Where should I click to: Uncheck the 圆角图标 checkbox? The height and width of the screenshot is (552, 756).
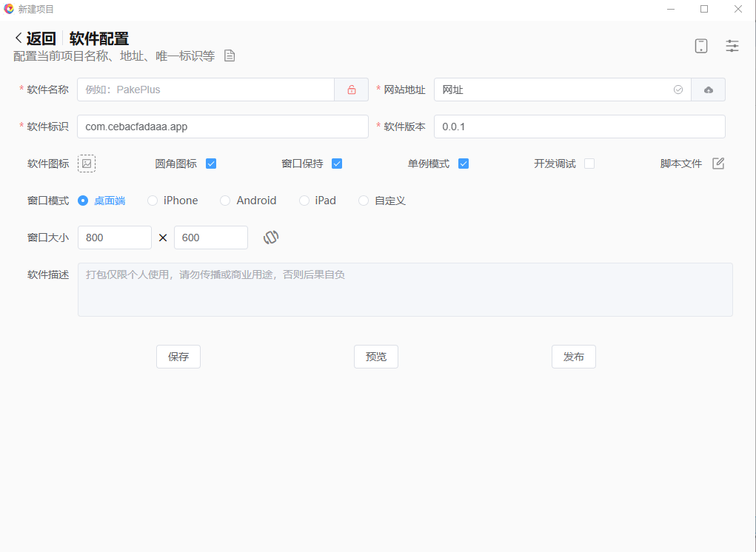click(211, 164)
